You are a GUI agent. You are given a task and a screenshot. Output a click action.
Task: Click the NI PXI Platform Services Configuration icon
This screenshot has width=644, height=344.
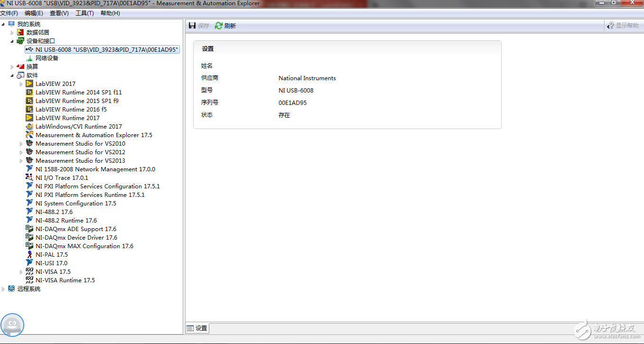29,186
